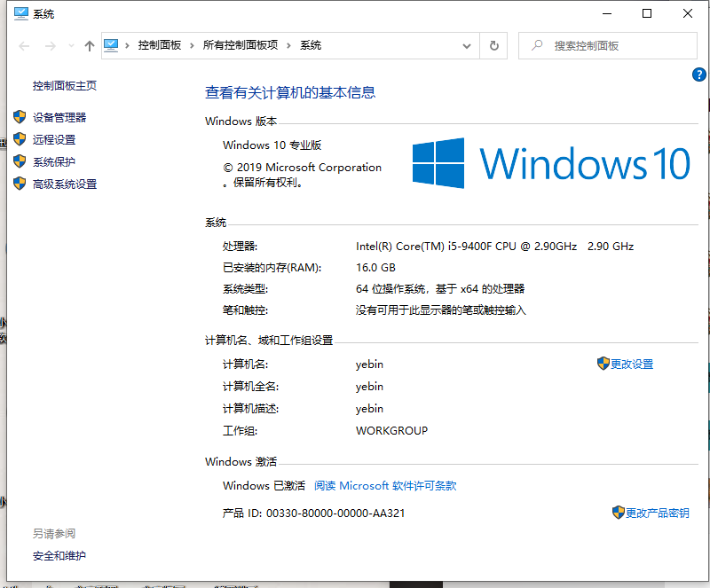
Task: Read the Microsoft 软件许可条款 link
Action: 385,485
